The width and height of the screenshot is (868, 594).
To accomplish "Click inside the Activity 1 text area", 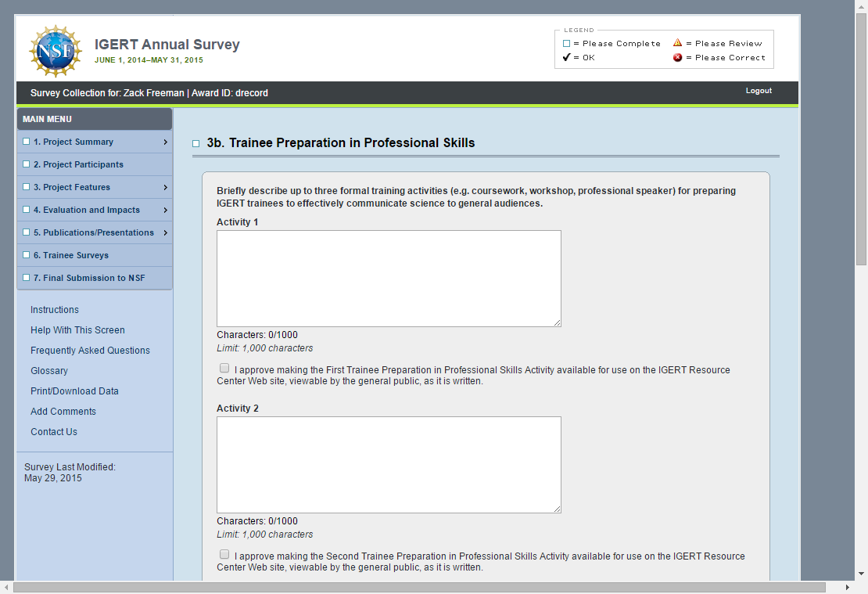I will (x=389, y=278).
